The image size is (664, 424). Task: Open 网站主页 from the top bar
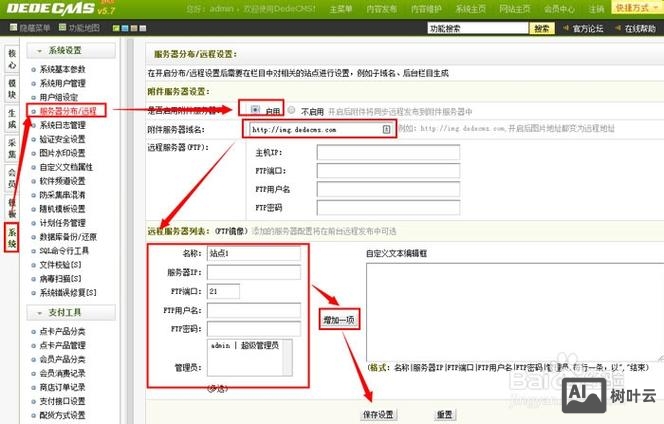pyautogui.click(x=515, y=9)
